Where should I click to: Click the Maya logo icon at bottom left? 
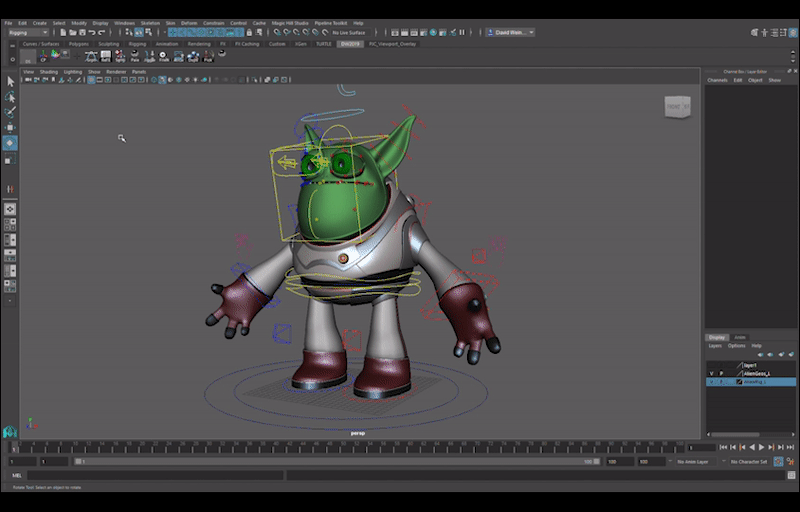tap(10, 432)
